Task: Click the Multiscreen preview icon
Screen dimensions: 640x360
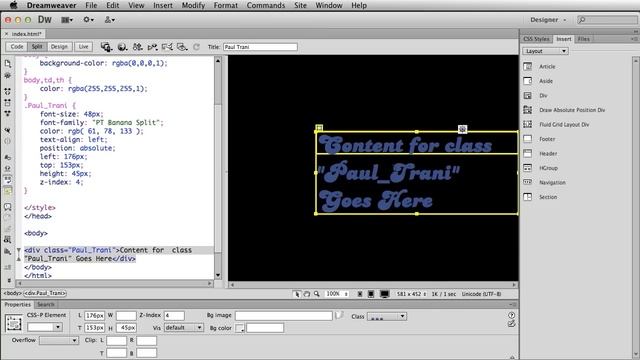Action: click(107, 47)
